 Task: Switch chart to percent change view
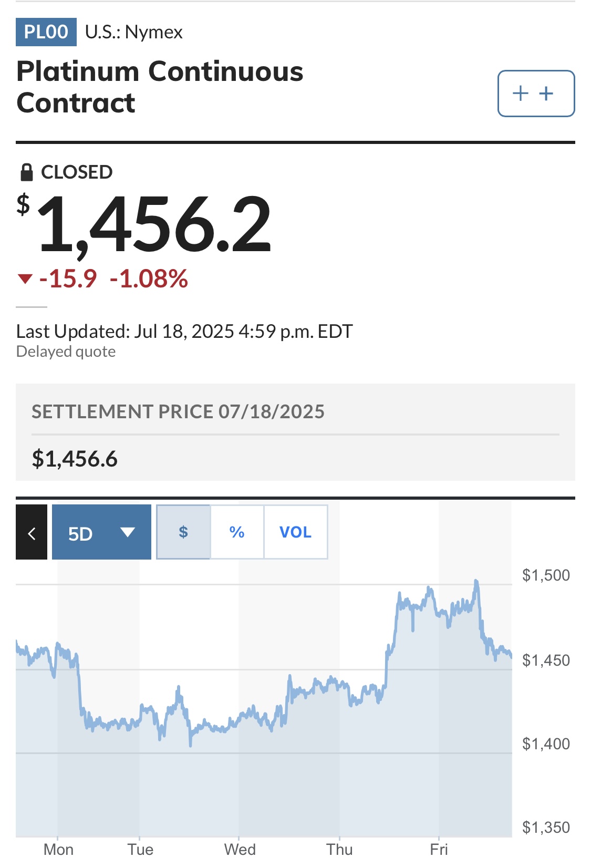point(237,532)
